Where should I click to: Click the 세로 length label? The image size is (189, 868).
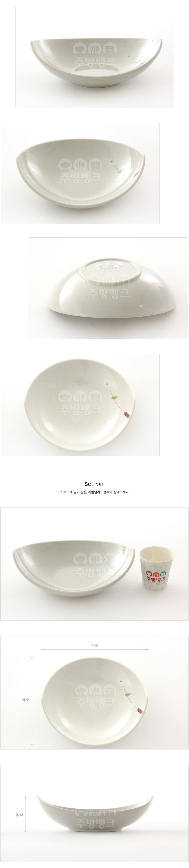(x=26, y=700)
